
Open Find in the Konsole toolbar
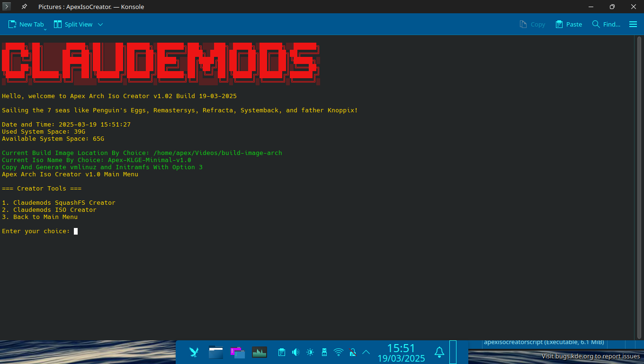coord(606,24)
